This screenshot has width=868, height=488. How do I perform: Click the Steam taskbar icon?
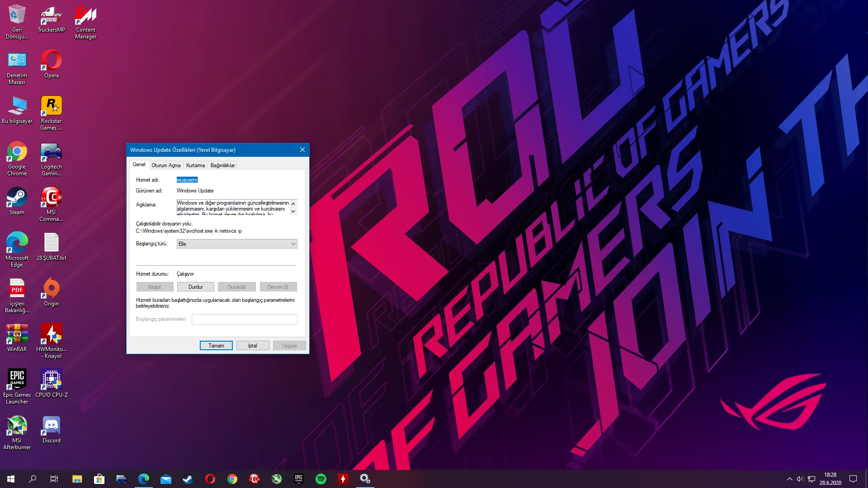(188, 479)
